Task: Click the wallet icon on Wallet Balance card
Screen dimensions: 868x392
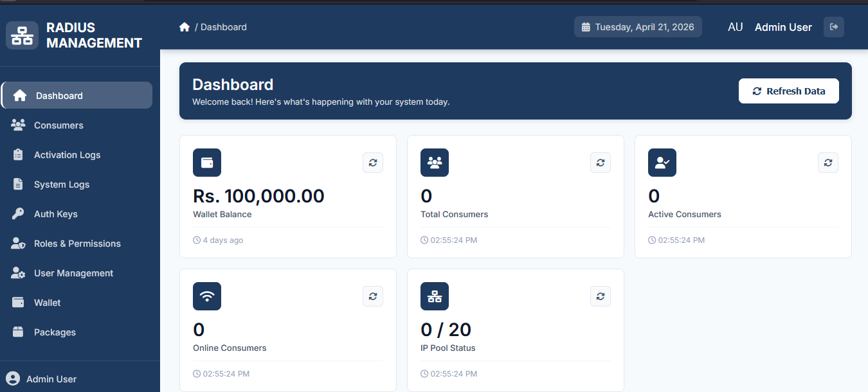Action: tap(207, 163)
